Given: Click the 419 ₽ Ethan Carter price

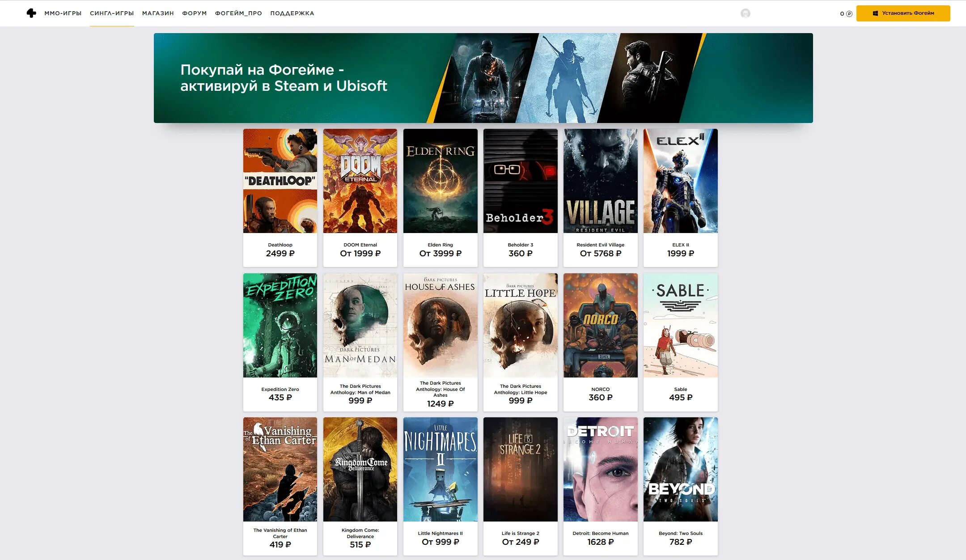Looking at the screenshot, I should point(280,545).
